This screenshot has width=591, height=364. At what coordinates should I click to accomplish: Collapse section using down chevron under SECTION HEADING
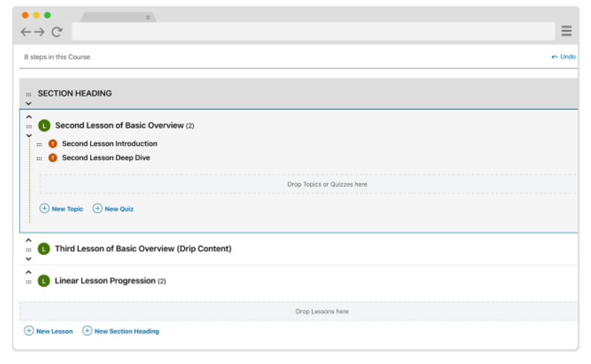[28, 103]
